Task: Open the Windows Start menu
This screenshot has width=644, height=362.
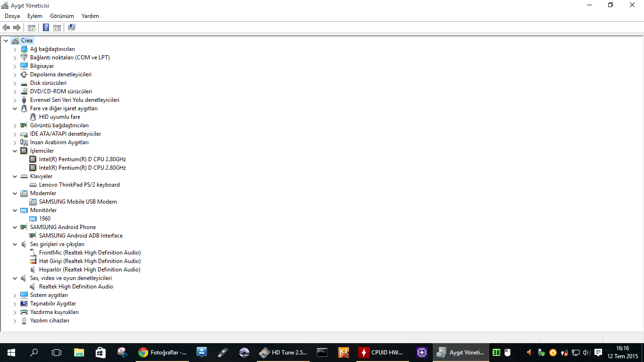Action: [x=11, y=352]
